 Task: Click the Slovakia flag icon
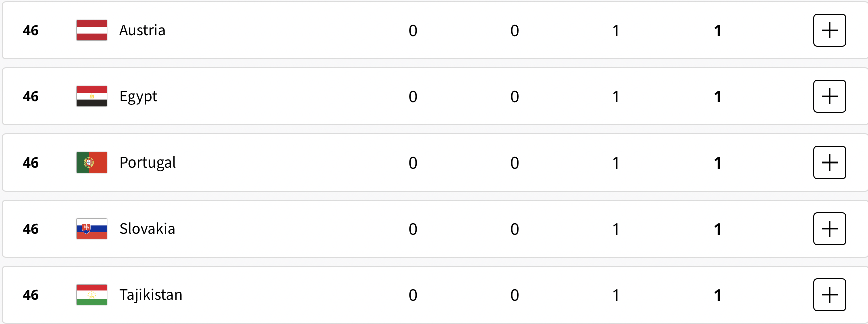[92, 229]
